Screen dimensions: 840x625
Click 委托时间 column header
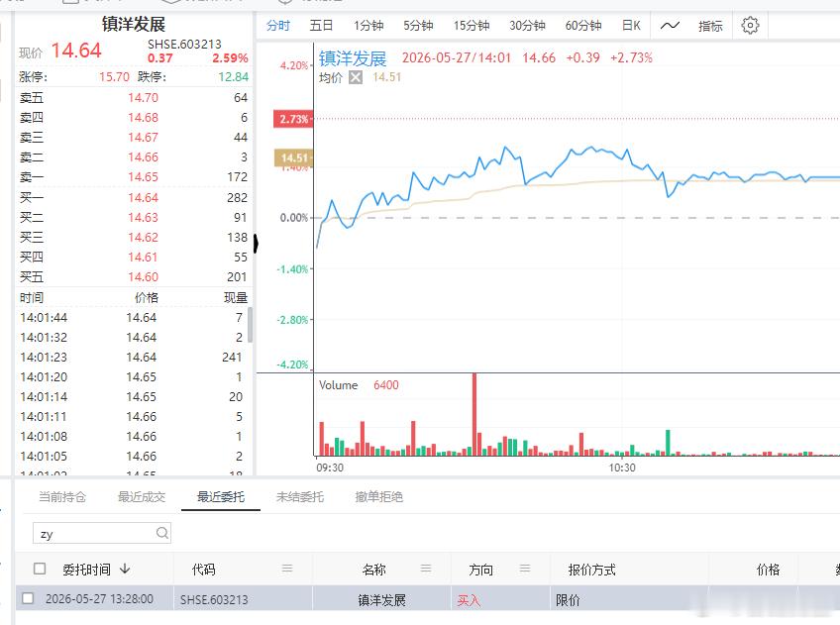coord(86,569)
